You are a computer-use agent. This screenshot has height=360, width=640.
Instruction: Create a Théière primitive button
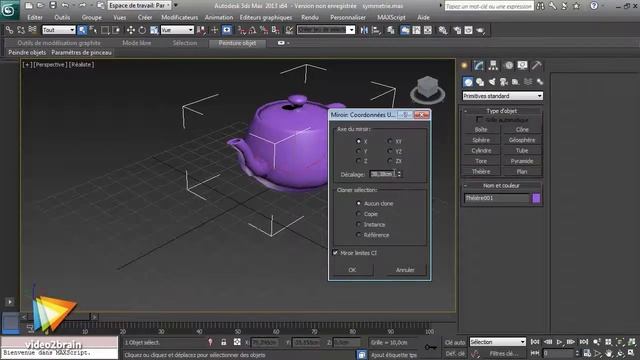tap(481, 171)
